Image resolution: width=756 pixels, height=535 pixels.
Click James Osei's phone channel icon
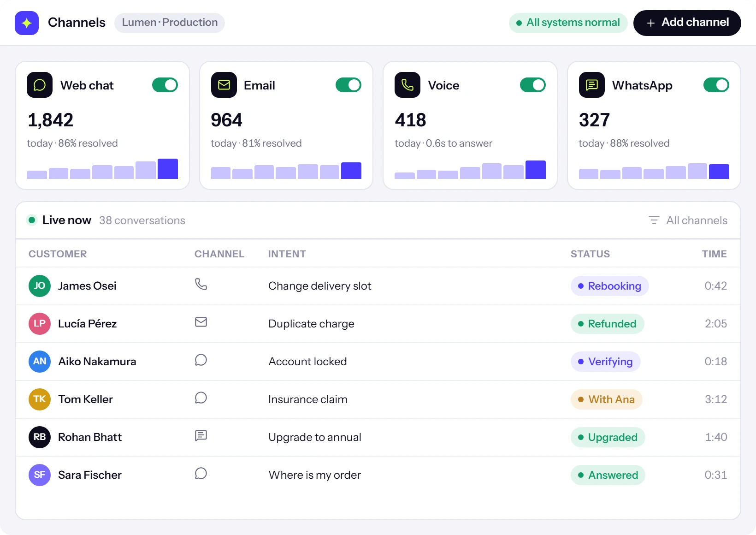[x=201, y=284]
